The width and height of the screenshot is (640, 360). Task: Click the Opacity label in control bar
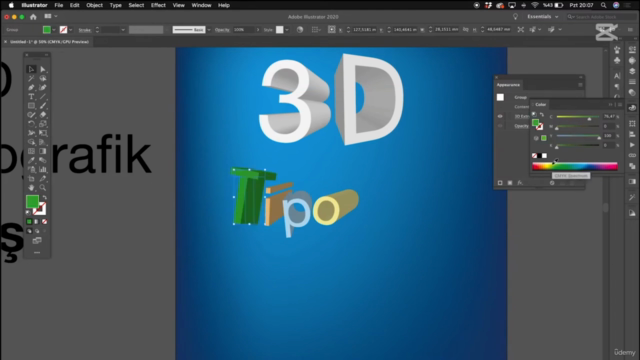(222, 30)
